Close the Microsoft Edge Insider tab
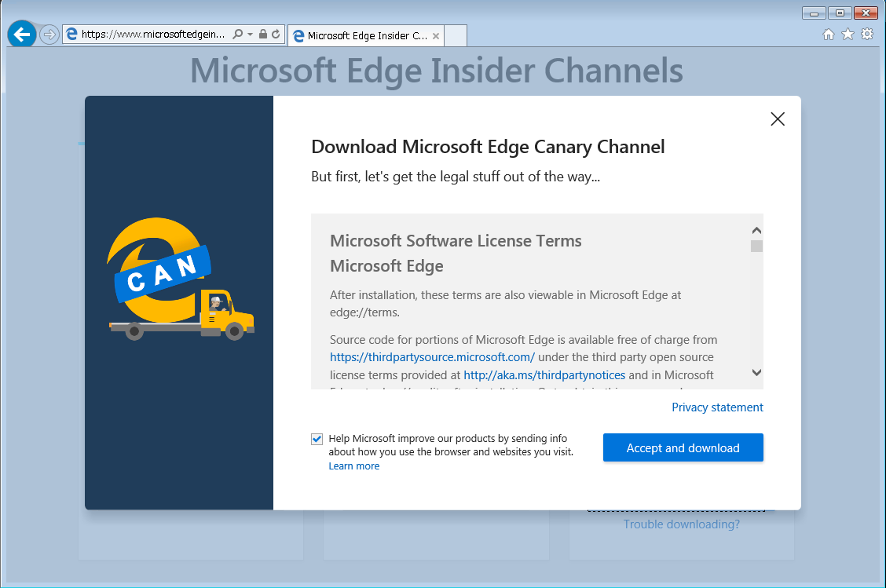Image resolution: width=886 pixels, height=588 pixels. point(436,36)
